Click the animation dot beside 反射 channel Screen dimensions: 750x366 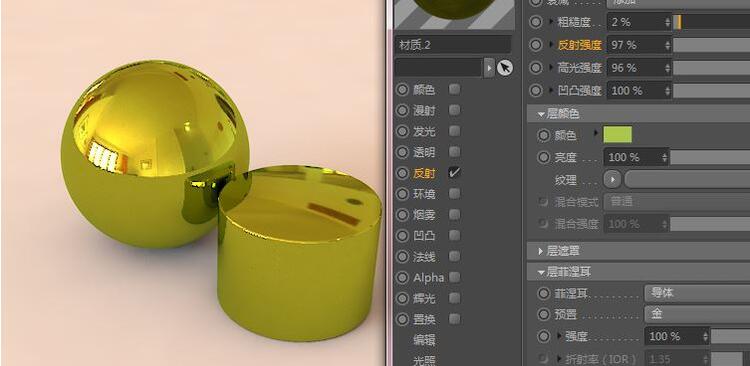tap(402, 173)
